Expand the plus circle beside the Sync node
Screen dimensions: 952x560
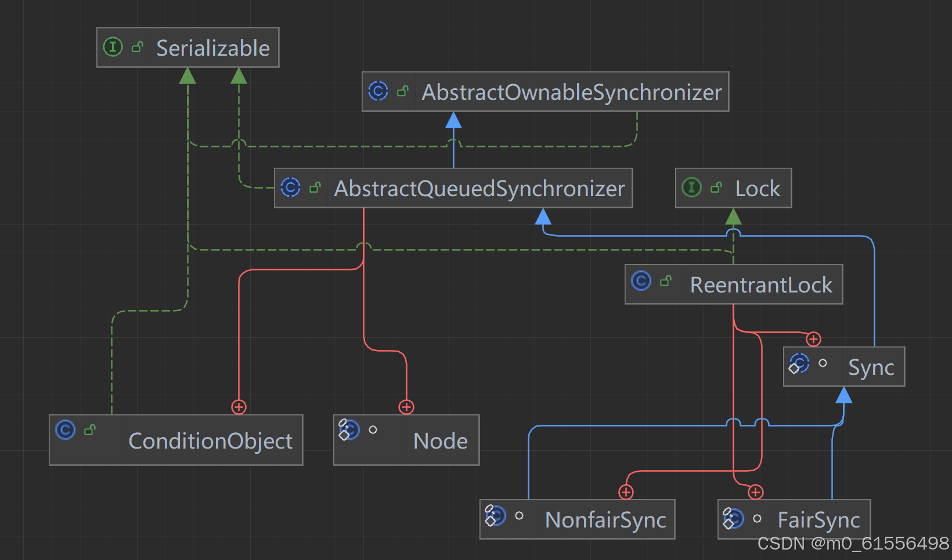[x=813, y=339]
